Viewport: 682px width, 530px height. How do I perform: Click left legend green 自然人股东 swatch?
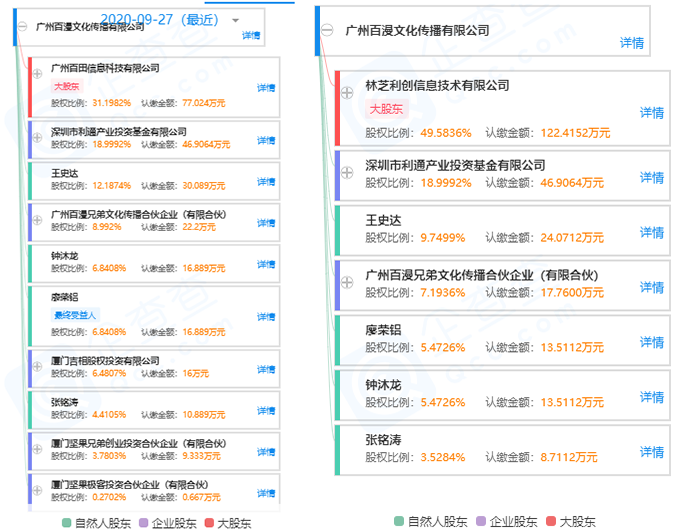tap(67, 523)
